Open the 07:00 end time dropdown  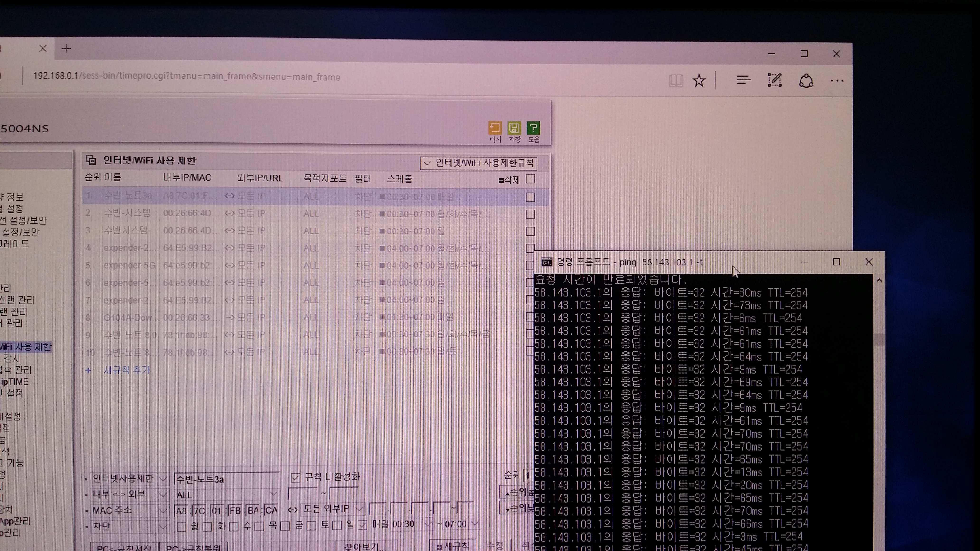[462, 524]
